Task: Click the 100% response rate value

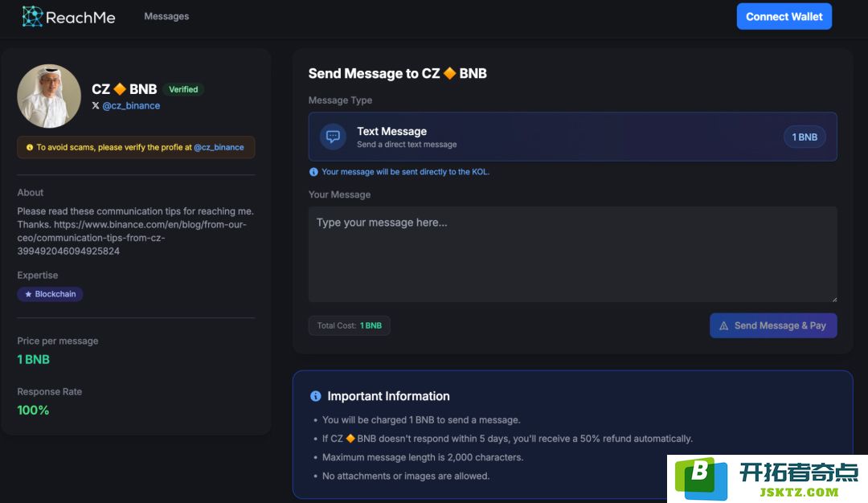Action: (x=33, y=410)
